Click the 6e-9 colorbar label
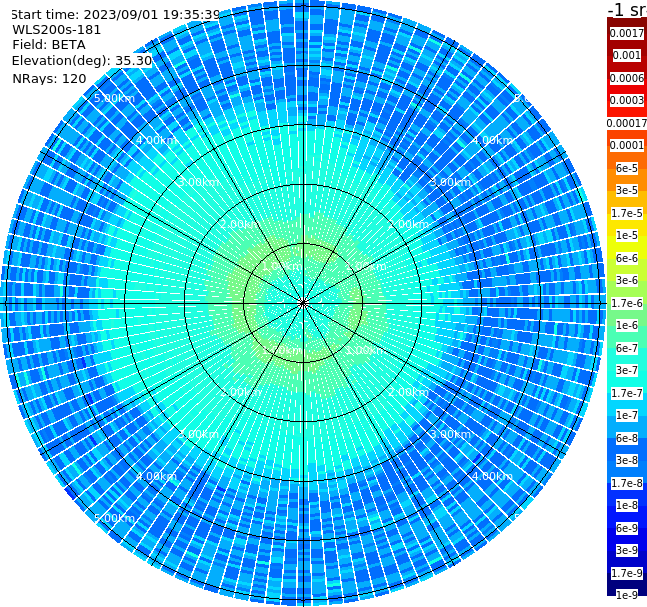The width and height of the screenshot is (647, 607). point(627,528)
